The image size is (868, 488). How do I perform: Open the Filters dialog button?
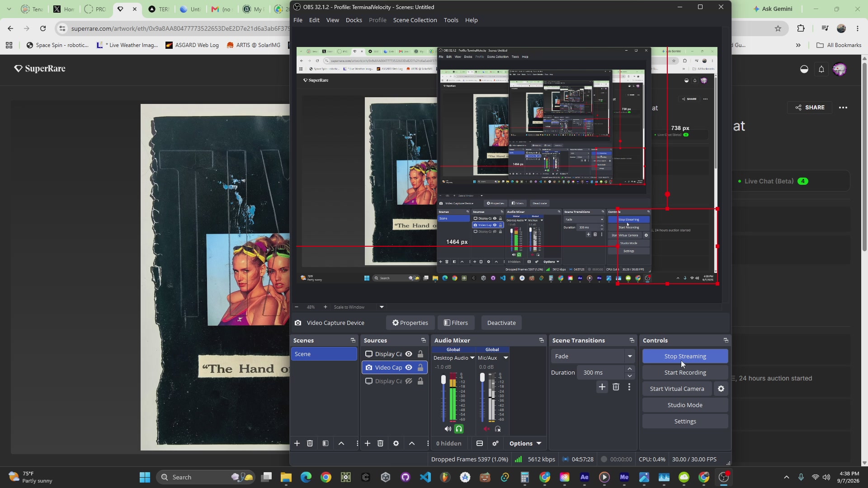pos(456,323)
